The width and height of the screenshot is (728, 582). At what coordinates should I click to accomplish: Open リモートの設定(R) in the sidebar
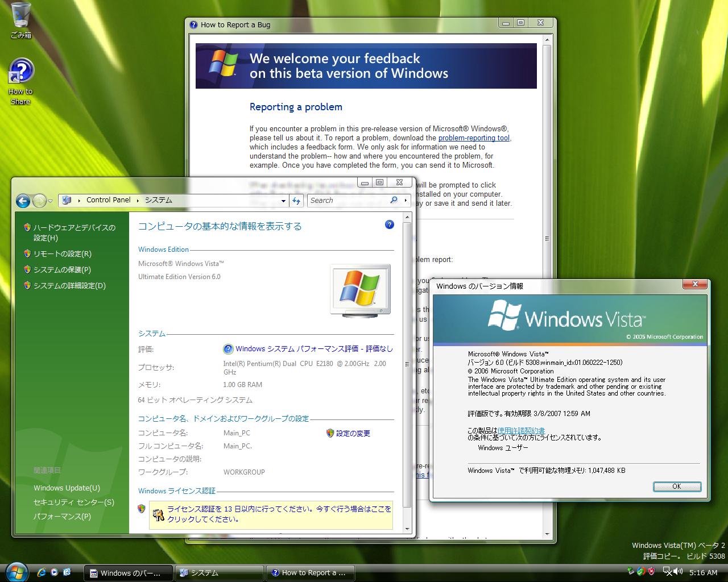point(62,254)
